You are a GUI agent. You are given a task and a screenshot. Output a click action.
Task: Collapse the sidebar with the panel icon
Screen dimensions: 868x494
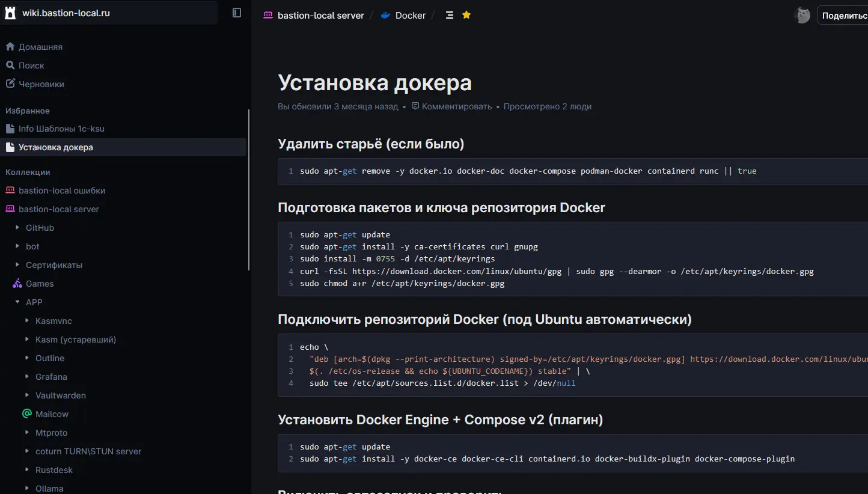[x=237, y=13]
